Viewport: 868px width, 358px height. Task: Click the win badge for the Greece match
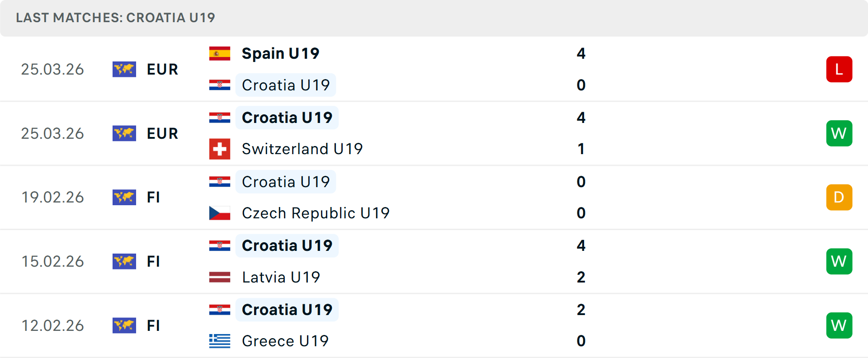point(840,325)
